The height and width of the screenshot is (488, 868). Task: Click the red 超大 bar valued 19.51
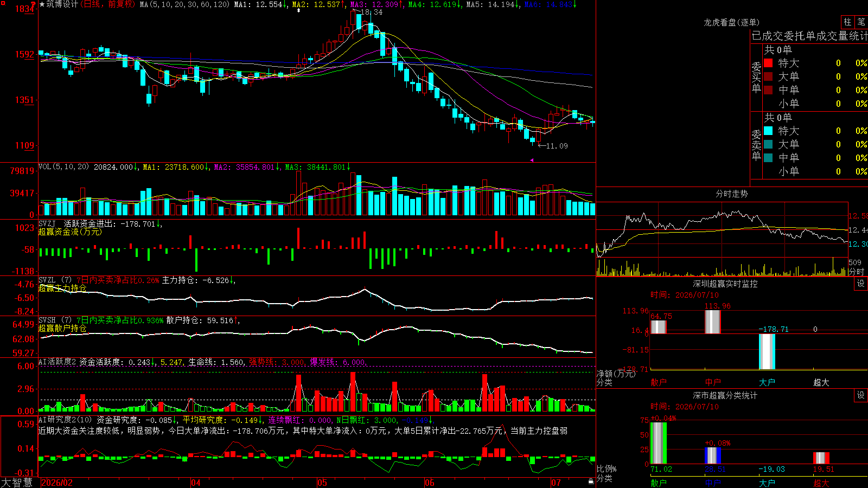[821, 458]
